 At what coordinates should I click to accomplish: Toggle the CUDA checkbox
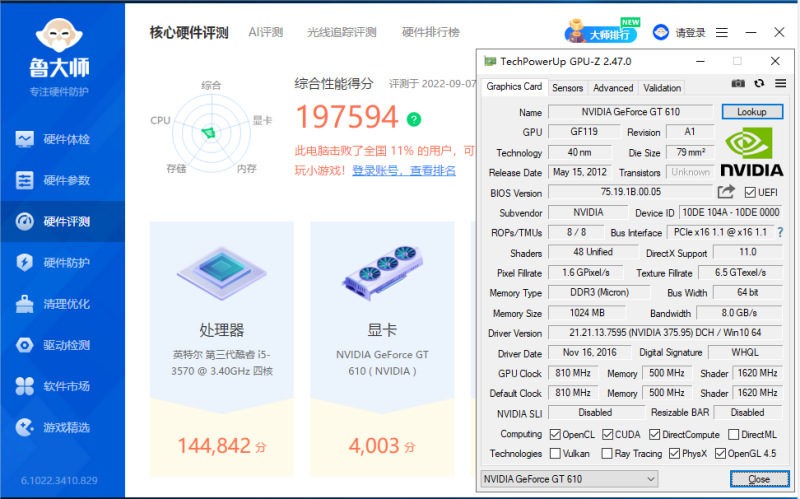(608, 435)
